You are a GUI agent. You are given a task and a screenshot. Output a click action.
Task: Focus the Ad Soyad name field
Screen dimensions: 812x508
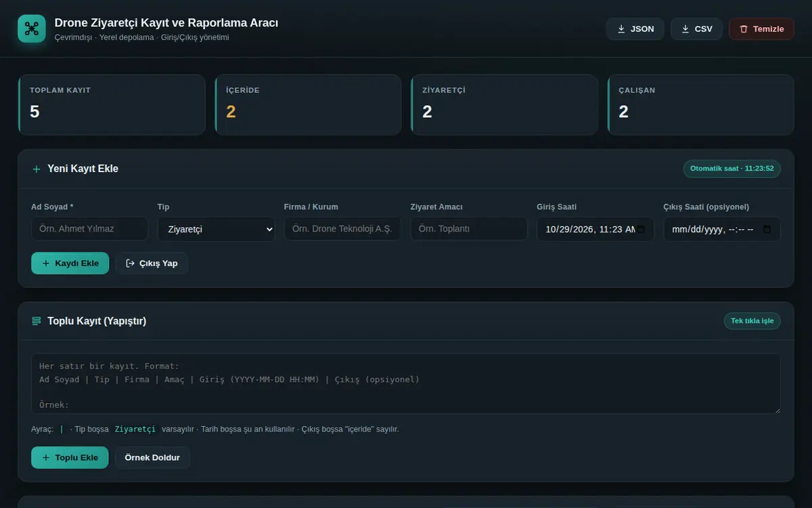(x=89, y=229)
